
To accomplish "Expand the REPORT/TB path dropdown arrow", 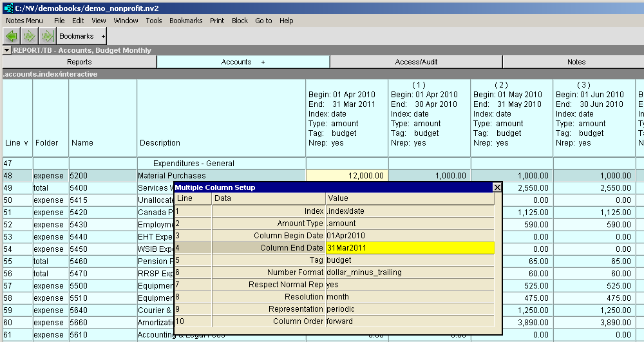I will click(6, 50).
